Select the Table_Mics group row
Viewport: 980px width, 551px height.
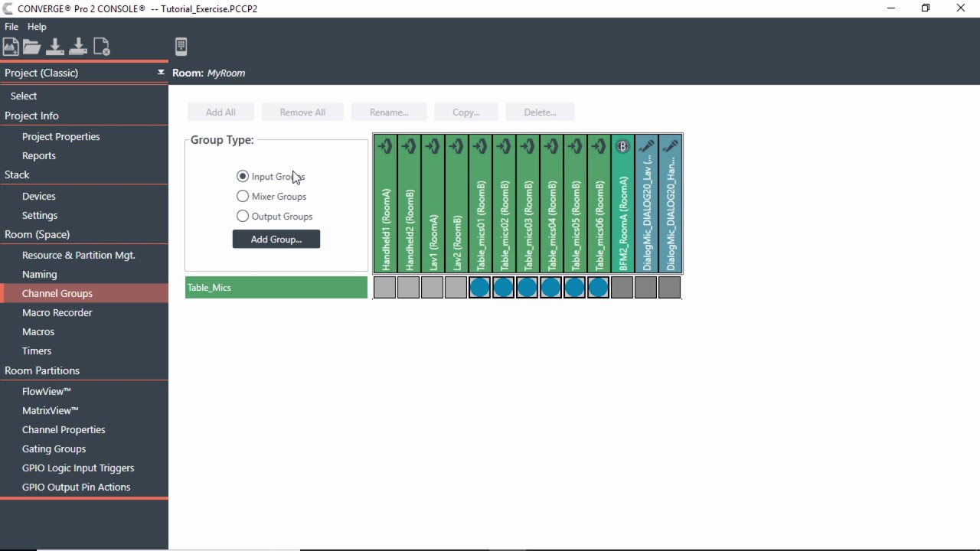coord(276,288)
